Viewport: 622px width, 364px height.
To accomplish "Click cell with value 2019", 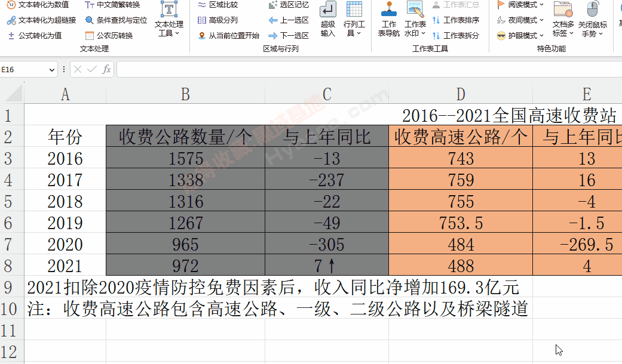I will 65,222.
